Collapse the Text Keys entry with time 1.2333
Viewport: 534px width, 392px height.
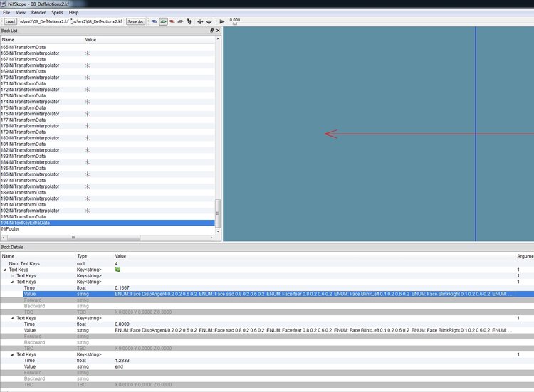tap(13, 354)
